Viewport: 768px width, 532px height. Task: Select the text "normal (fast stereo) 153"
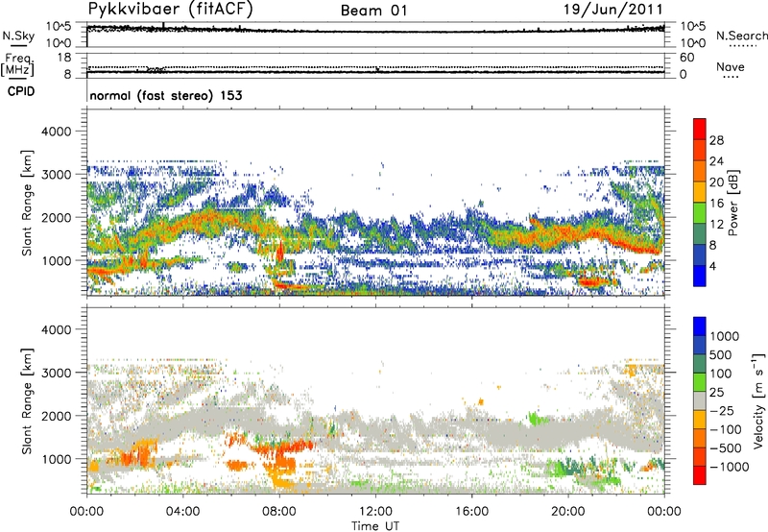pos(166,95)
